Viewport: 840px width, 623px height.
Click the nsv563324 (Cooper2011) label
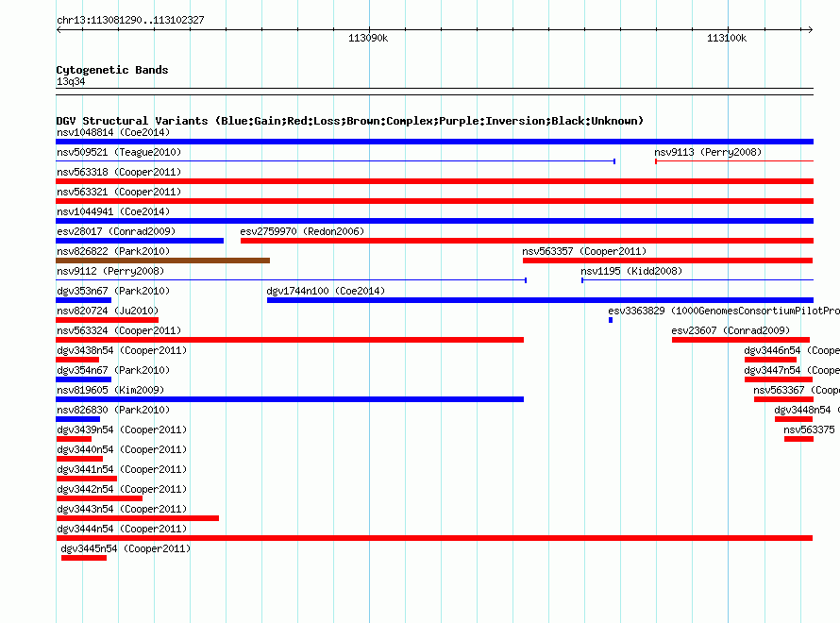tap(119, 330)
